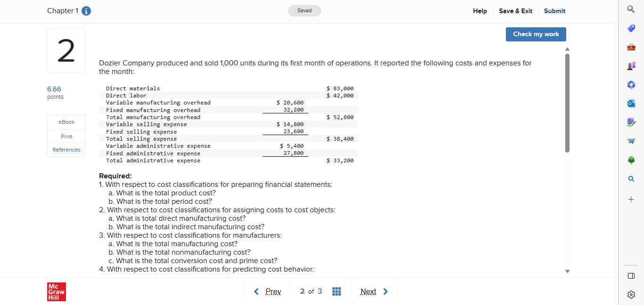Expand the Next chevron arrow

385,291
